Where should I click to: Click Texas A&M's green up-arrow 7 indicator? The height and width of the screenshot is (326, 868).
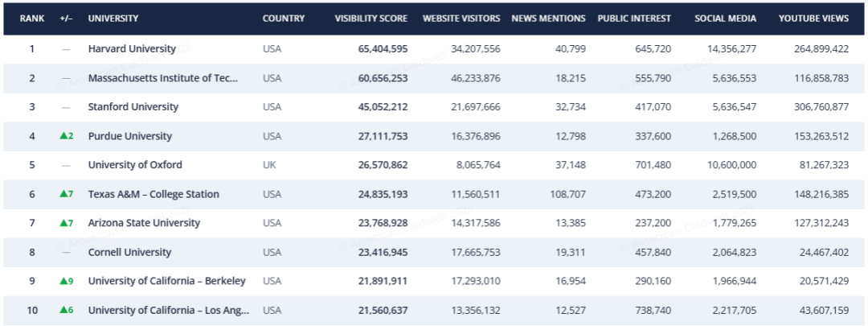tap(67, 194)
